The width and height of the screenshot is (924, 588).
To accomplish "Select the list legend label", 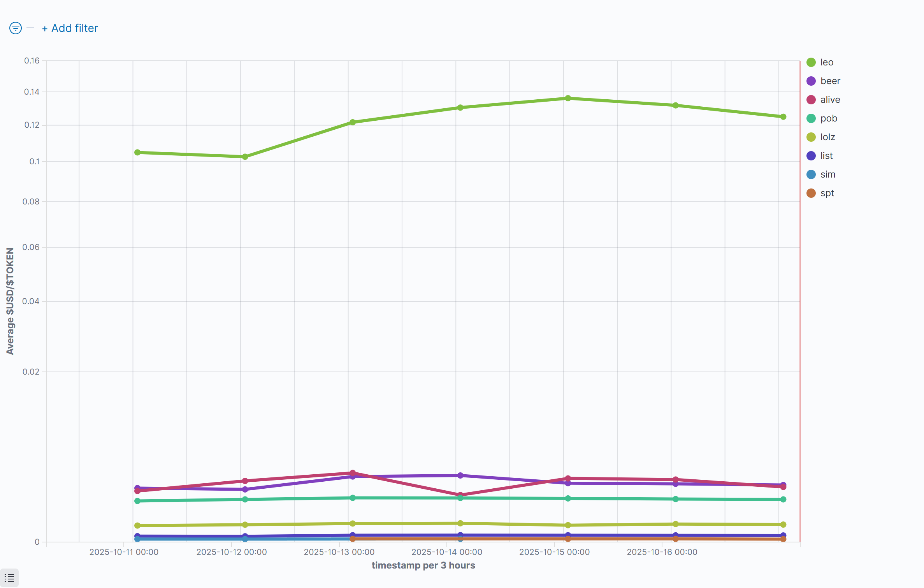I will [x=826, y=156].
